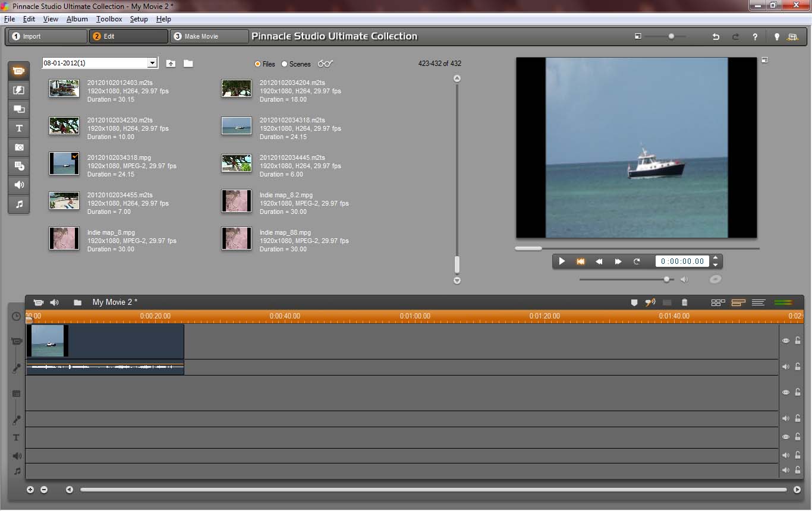Switch to the Import tab
This screenshot has height=511, width=812.
coord(48,36)
